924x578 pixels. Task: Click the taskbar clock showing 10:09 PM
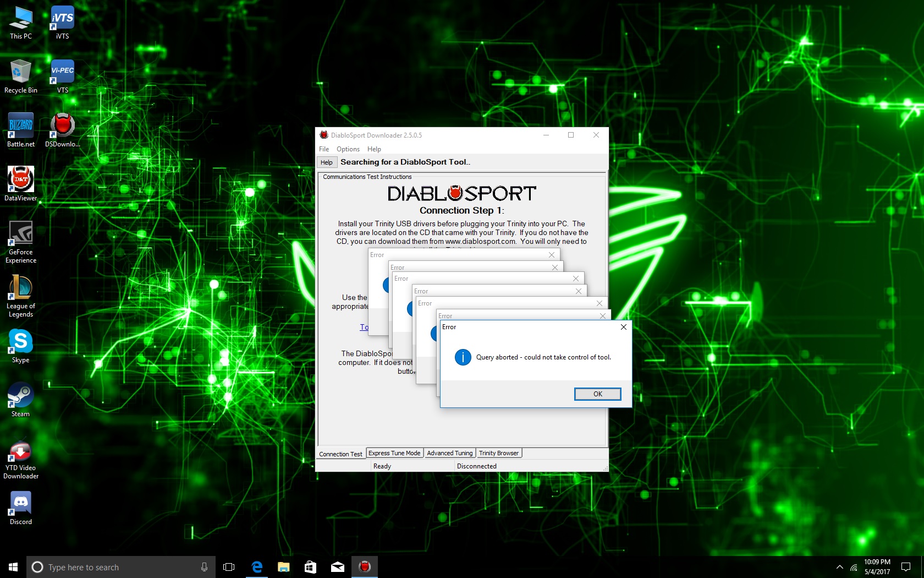(877, 567)
